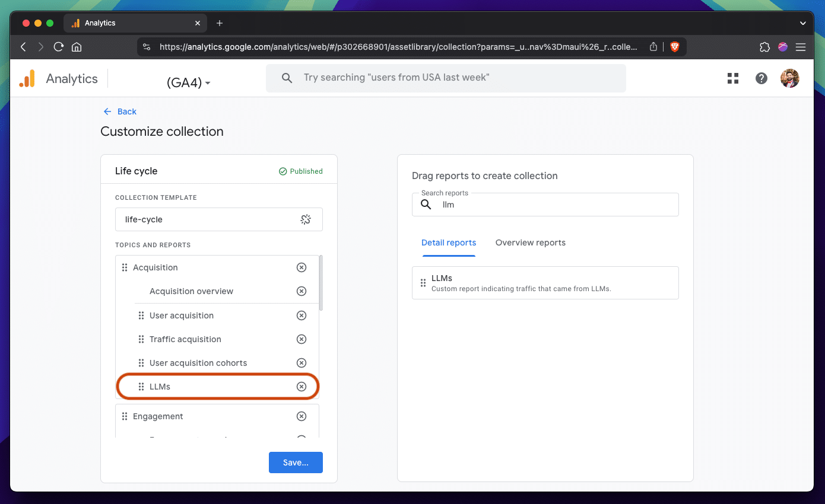Open the browser hamburger menu
Viewport: 825px width, 504px height.
tap(801, 47)
